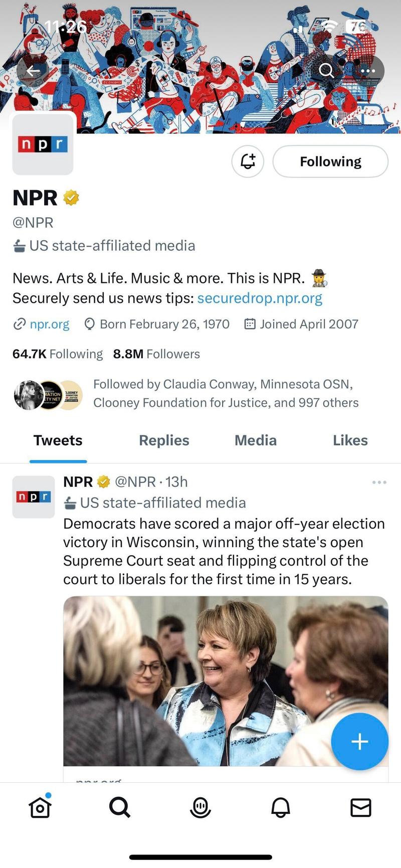Compose a new tweet with the plus button

click(x=359, y=741)
